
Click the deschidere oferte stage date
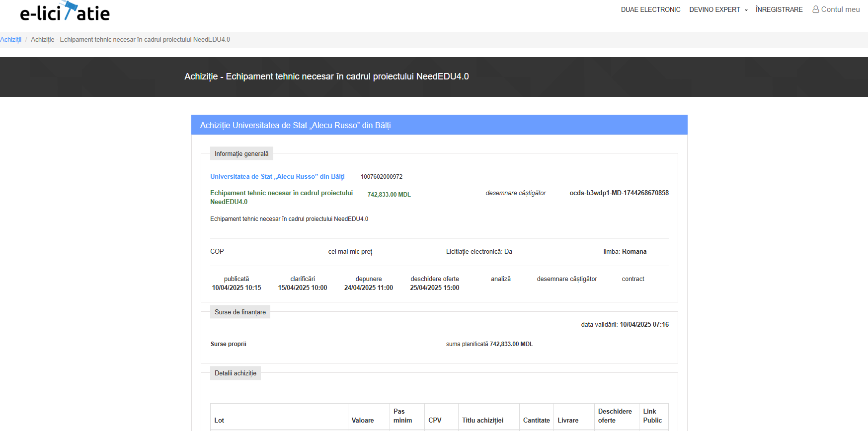coord(434,288)
